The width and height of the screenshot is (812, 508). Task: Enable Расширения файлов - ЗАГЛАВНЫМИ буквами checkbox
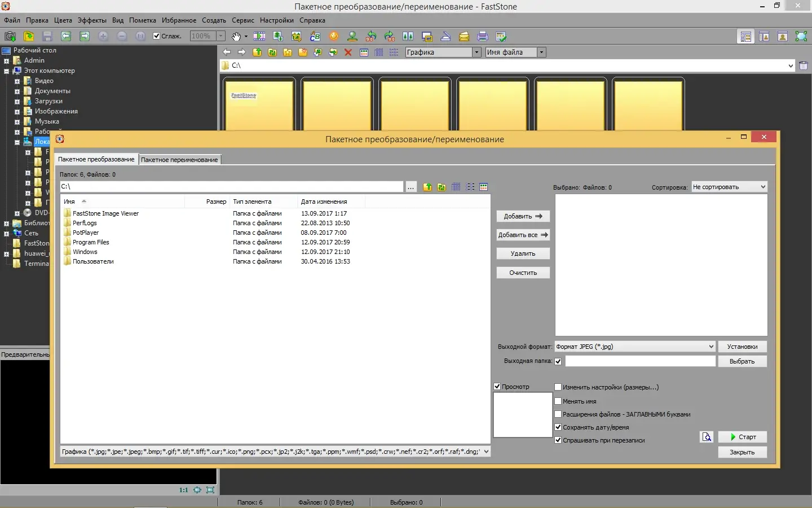click(558, 414)
